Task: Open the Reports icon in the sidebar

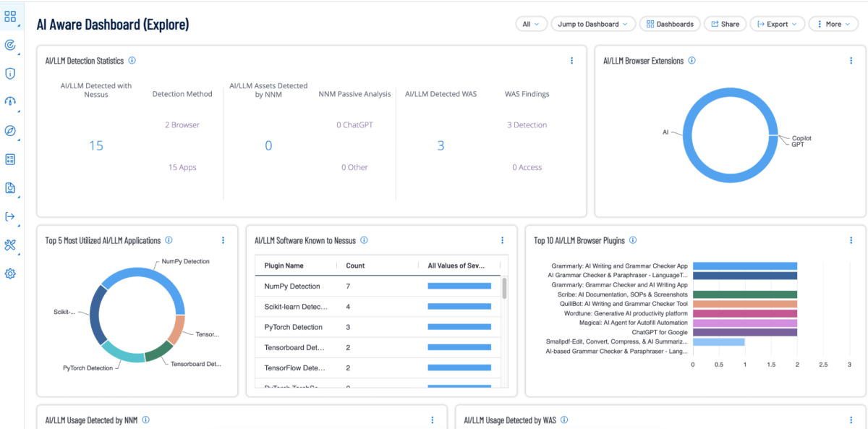Action: coord(10,188)
